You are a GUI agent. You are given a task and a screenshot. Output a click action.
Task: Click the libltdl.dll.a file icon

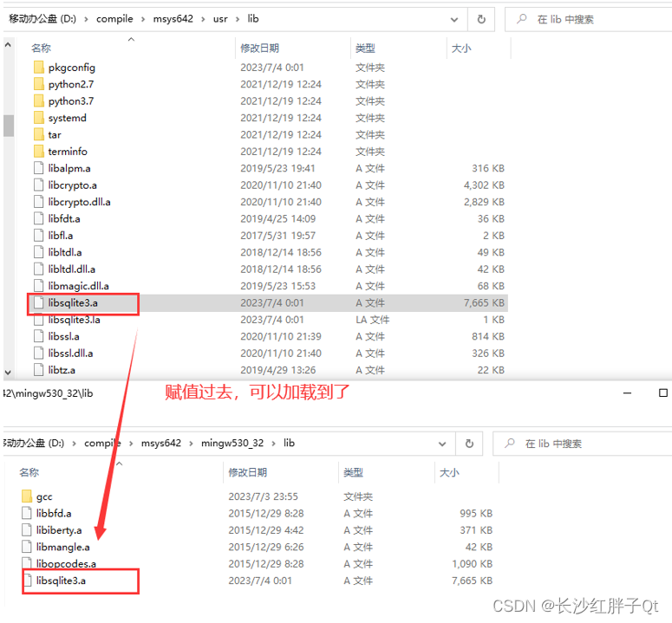(38, 269)
